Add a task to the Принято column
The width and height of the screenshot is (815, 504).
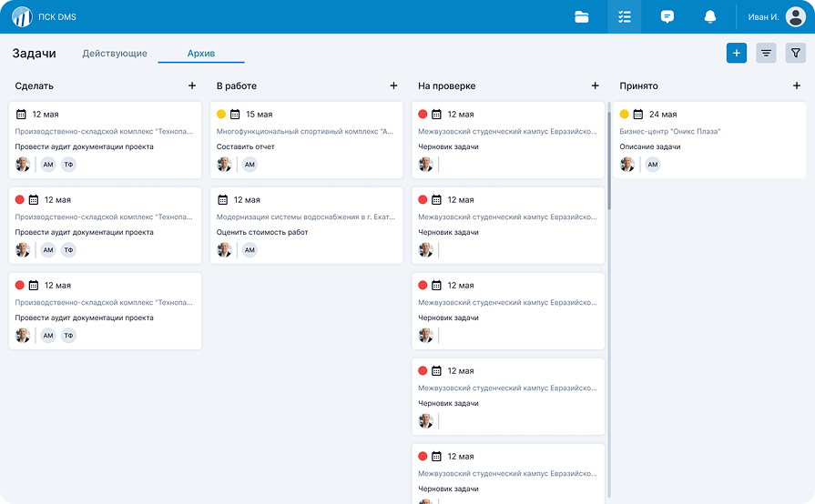point(797,86)
